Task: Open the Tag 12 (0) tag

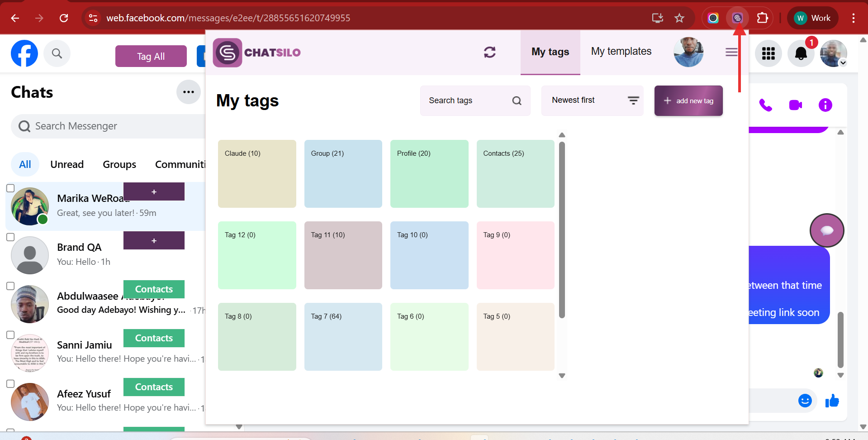Action: tap(257, 255)
